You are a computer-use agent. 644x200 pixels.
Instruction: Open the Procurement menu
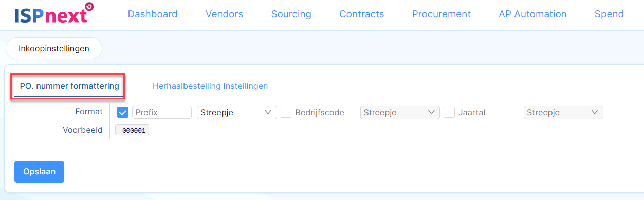point(441,14)
